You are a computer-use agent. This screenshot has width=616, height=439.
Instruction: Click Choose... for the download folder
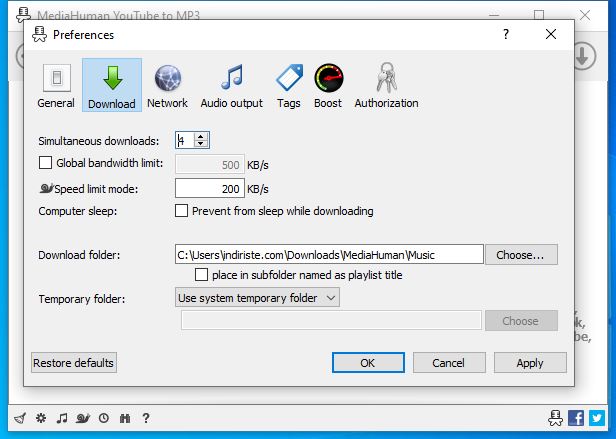pyautogui.click(x=521, y=255)
